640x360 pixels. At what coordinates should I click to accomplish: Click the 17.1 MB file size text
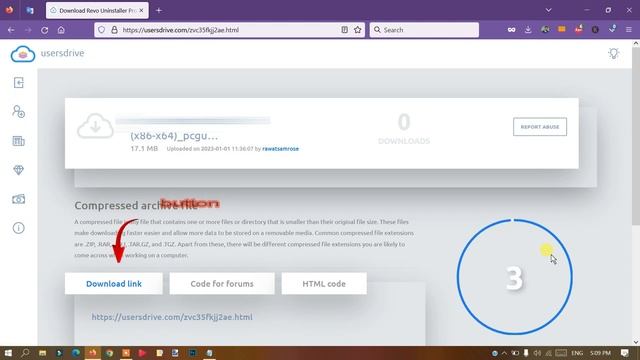pyautogui.click(x=144, y=149)
